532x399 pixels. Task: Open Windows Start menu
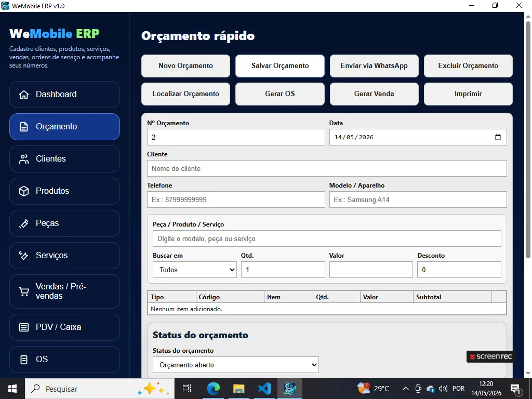[12, 389]
